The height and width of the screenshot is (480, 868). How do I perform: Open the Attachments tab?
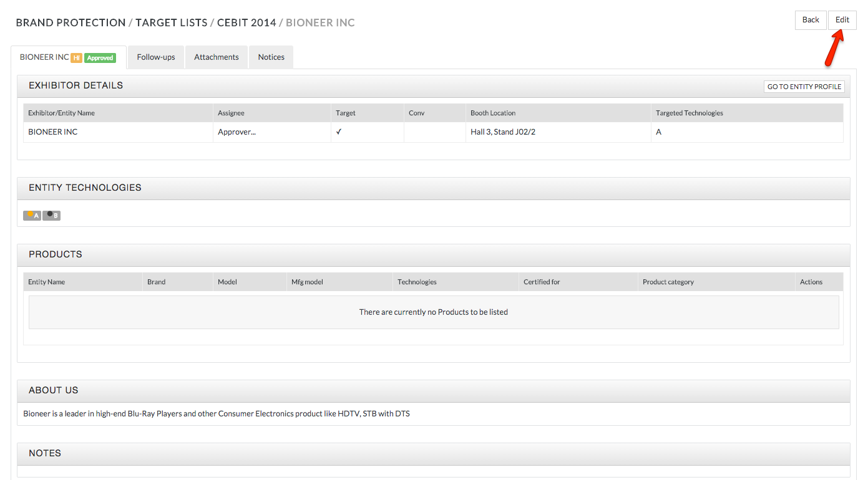[217, 57]
